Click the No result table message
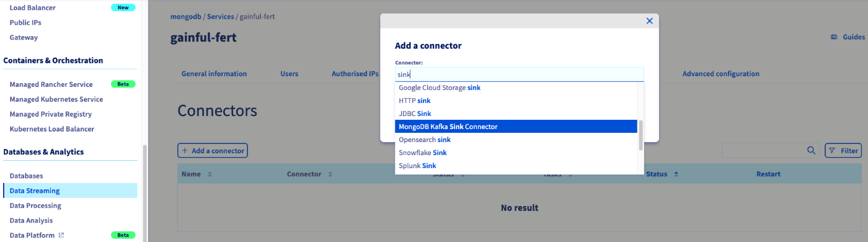The height and width of the screenshot is (242, 868). coord(520,208)
